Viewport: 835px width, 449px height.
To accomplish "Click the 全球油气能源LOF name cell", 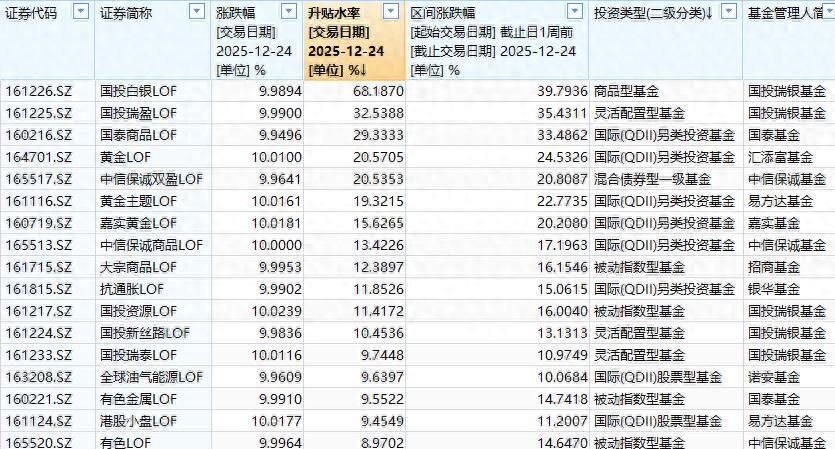I will click(x=151, y=377).
